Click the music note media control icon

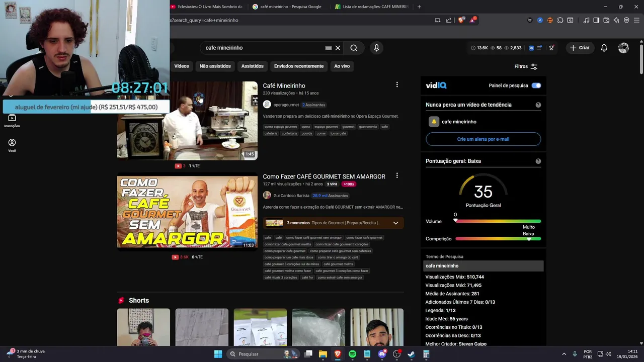click(586, 20)
